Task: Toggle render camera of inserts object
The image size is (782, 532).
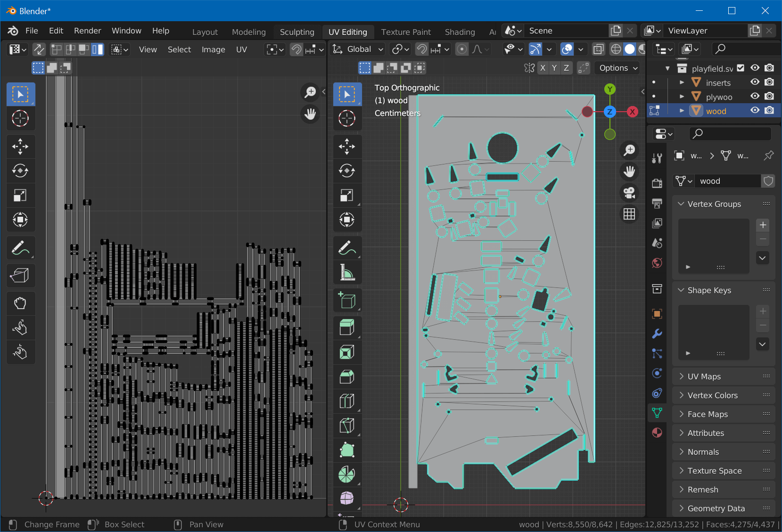Action: [x=769, y=82]
